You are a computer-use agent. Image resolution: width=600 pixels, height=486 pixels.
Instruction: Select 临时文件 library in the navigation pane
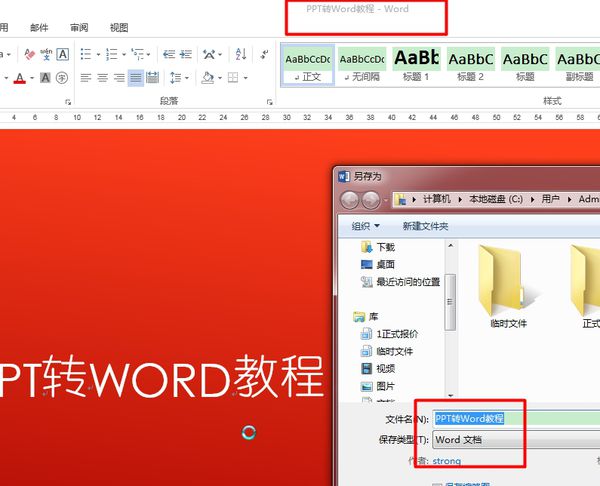click(x=387, y=351)
